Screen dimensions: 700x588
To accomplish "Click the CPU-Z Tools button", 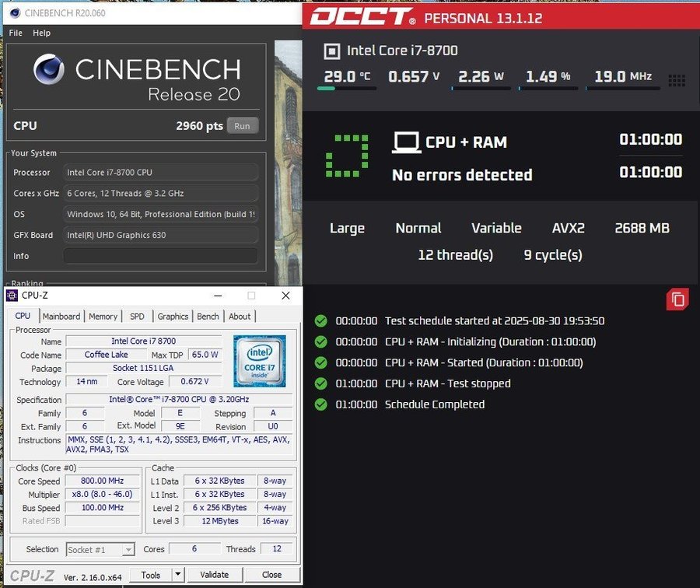I will click(150, 575).
